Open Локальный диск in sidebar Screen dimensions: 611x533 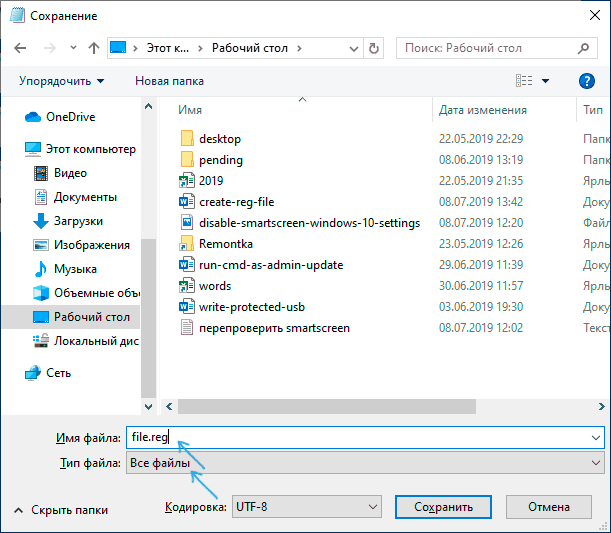coord(86,341)
